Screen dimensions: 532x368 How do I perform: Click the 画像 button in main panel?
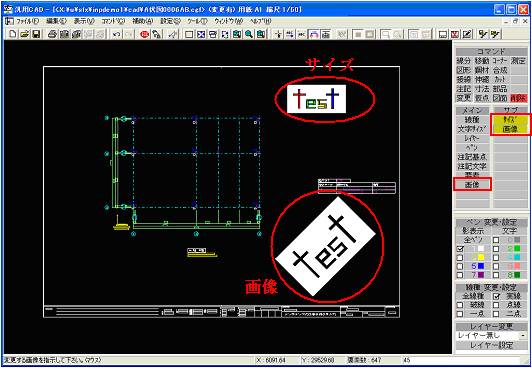pos(472,185)
